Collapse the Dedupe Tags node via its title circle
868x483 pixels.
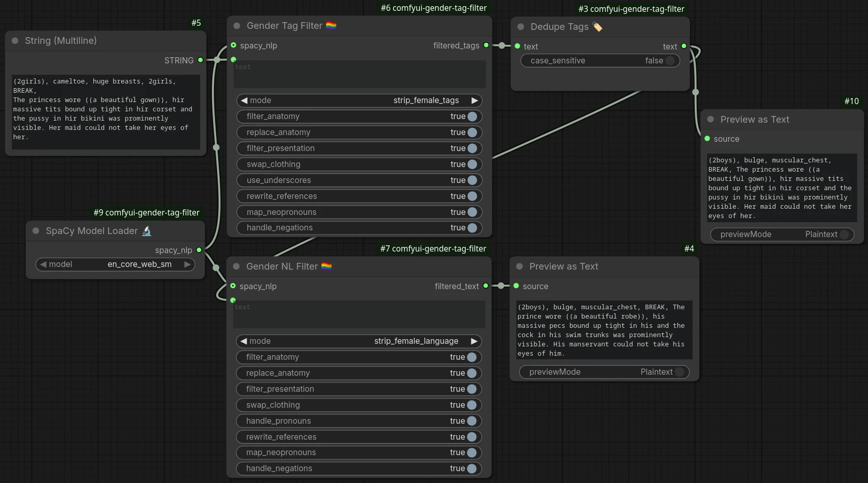pos(521,26)
